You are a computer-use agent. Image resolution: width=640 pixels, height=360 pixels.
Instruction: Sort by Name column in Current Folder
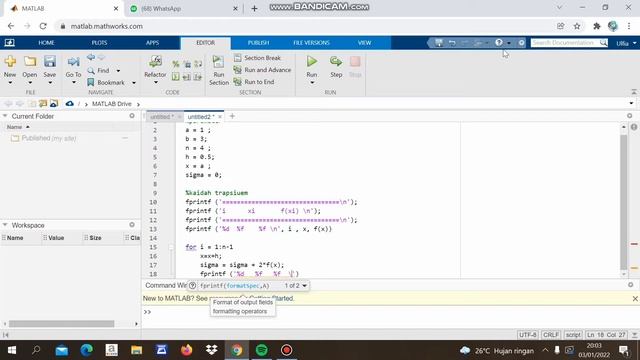pos(14,127)
